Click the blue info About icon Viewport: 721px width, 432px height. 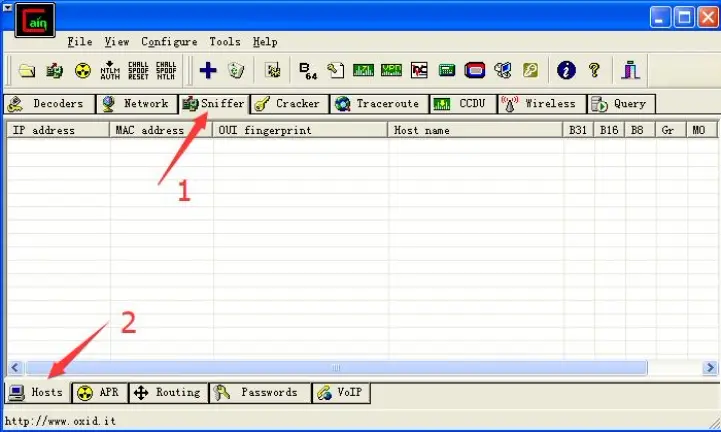(x=567, y=70)
